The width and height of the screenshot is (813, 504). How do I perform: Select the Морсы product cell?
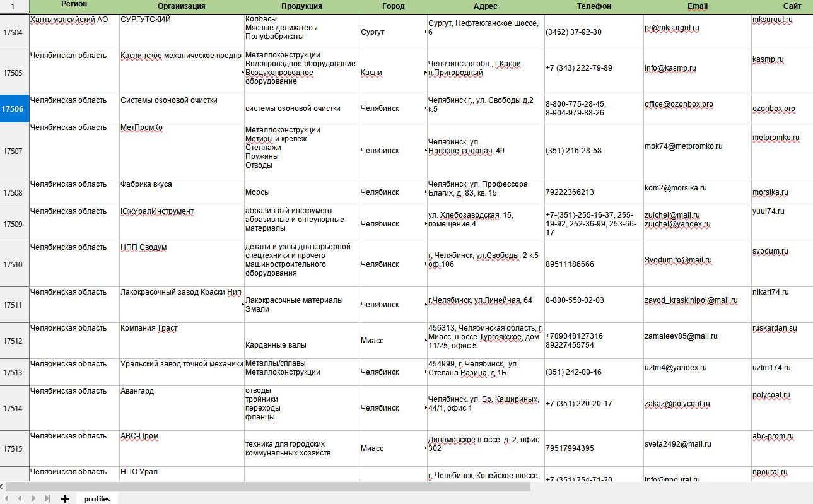coord(258,192)
